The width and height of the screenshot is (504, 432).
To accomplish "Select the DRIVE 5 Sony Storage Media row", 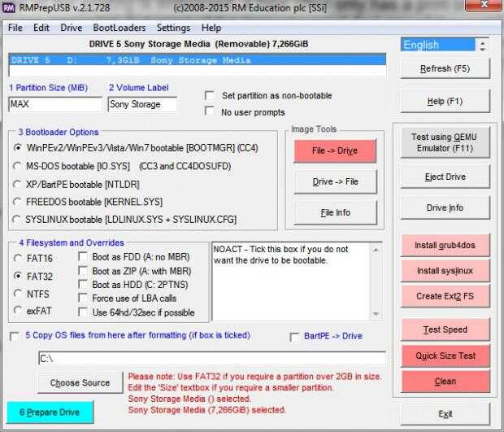I will (198, 60).
